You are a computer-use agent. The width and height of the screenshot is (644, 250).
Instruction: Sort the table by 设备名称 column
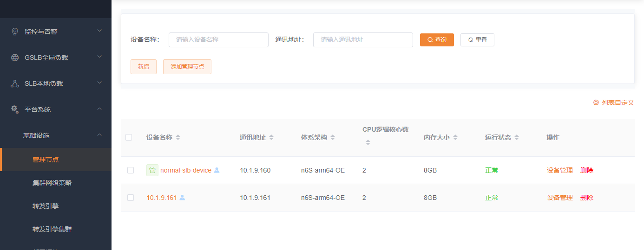(x=178, y=138)
